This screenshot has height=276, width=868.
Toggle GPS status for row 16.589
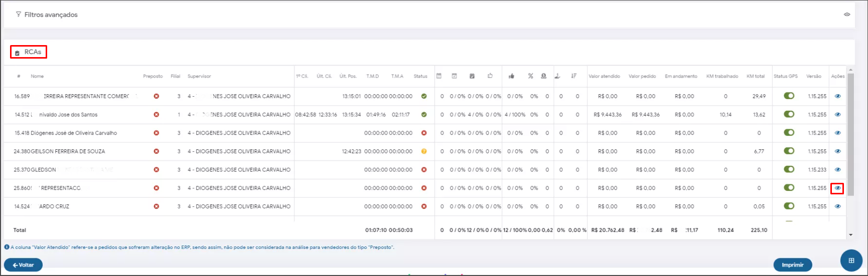[789, 96]
